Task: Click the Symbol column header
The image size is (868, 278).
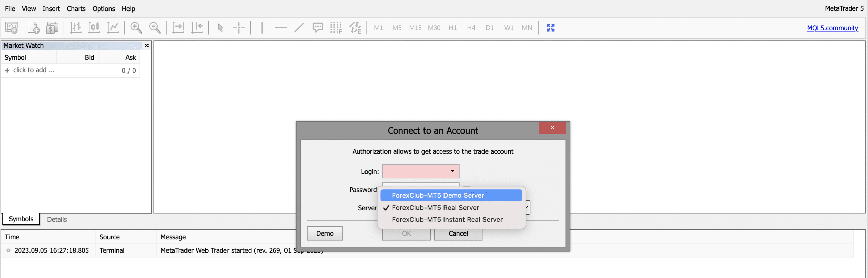Action: pos(29,57)
